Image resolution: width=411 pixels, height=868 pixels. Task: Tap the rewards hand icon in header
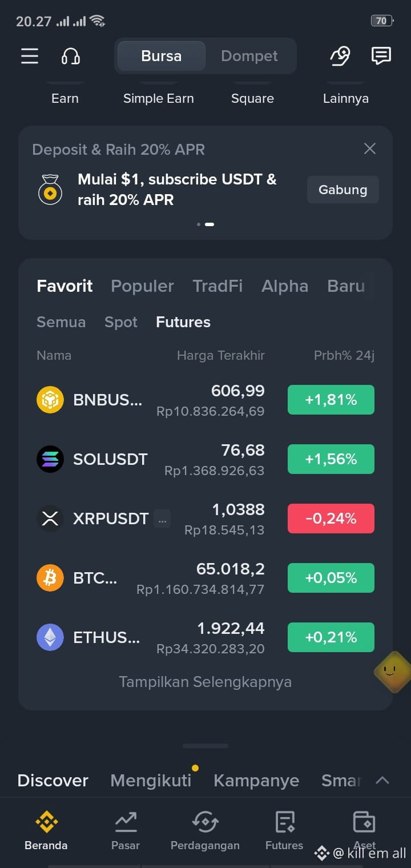pos(340,56)
